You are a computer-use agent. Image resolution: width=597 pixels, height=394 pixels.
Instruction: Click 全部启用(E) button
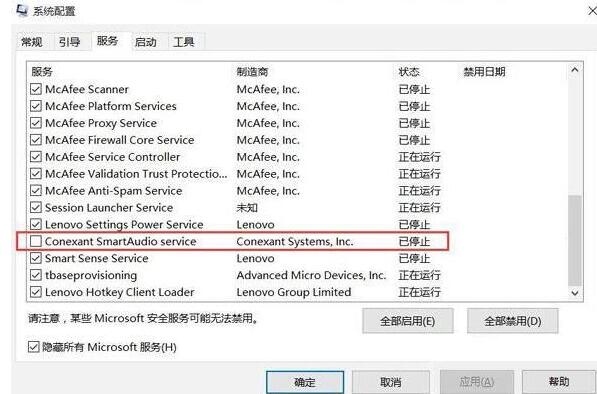click(408, 321)
